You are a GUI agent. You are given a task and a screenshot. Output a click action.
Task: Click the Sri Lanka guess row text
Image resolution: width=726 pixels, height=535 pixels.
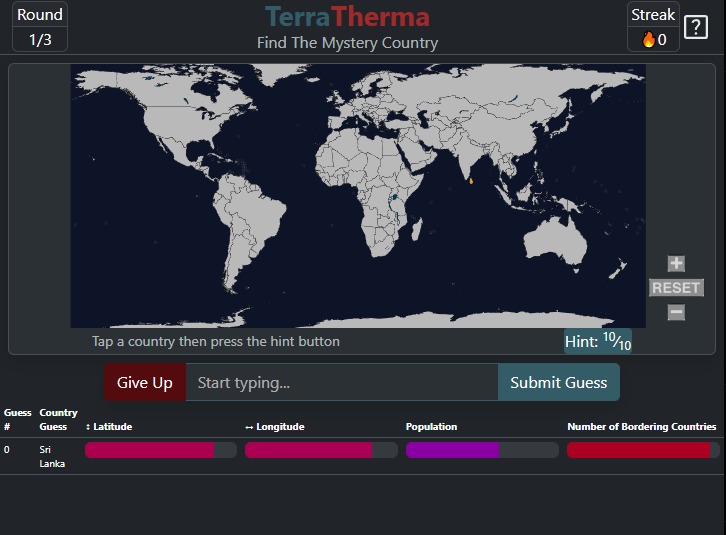tap(51, 456)
